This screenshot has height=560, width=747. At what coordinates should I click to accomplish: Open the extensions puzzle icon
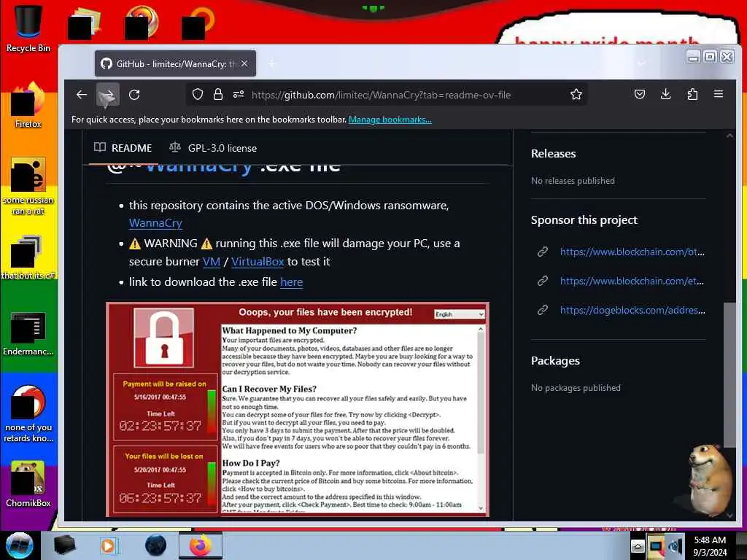pyautogui.click(x=692, y=94)
